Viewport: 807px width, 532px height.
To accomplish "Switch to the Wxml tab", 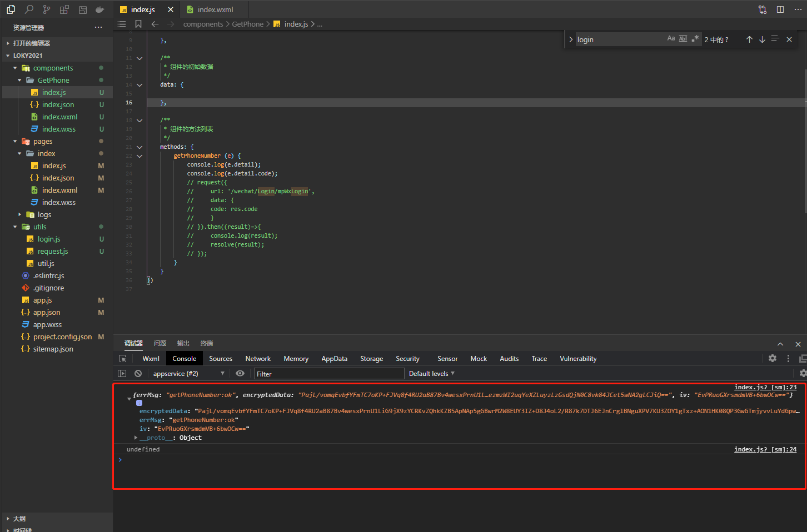I will point(151,359).
